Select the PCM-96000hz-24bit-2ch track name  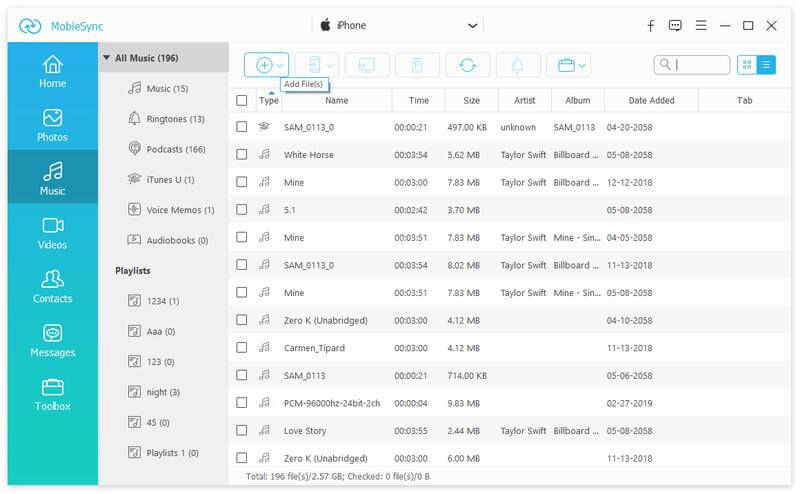(332, 403)
